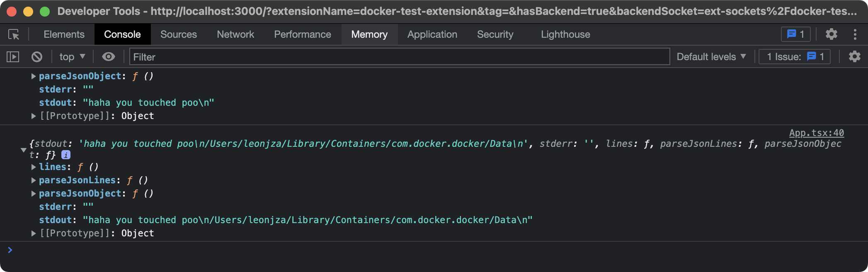
Task: Click the blue info icon next to the object
Action: 66,155
